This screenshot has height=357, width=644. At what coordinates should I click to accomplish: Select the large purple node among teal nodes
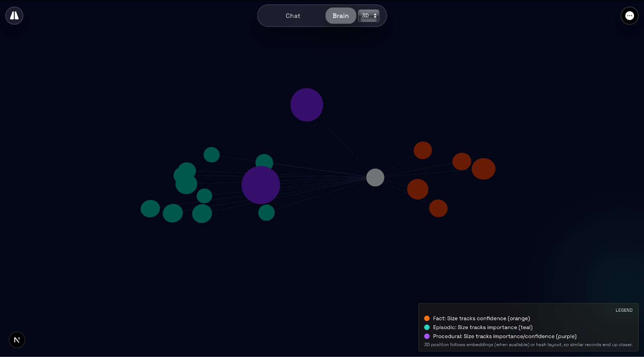click(261, 185)
